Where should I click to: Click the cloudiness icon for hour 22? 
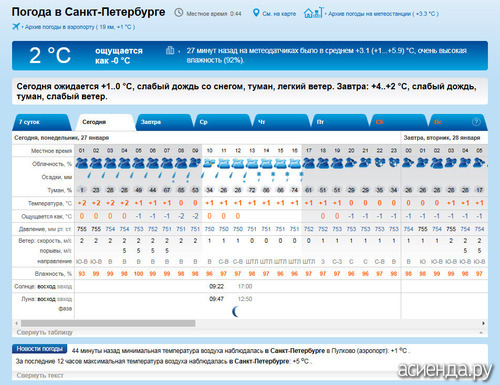[379, 162]
